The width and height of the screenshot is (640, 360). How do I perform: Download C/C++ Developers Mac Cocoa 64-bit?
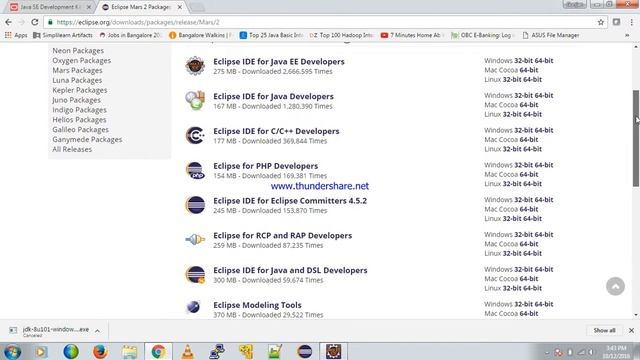click(x=529, y=140)
